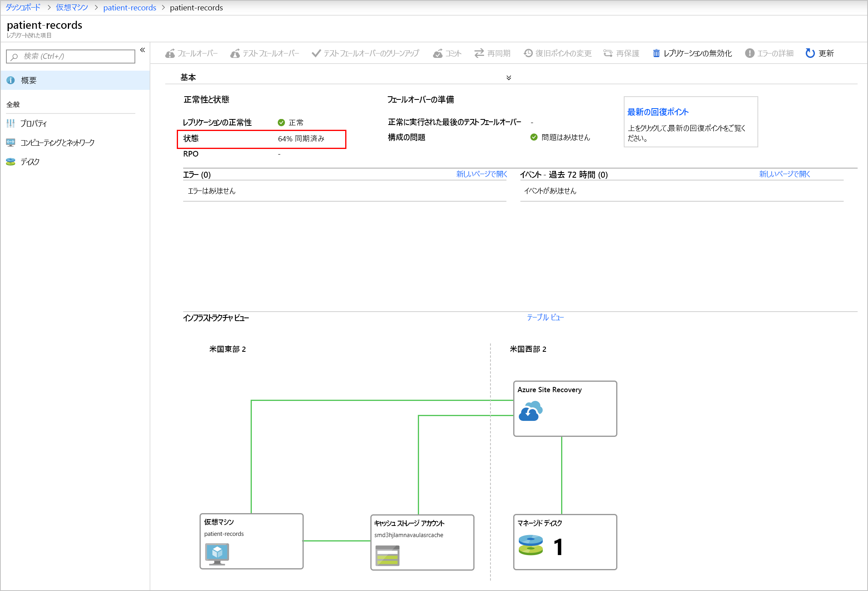
Task: Click the 64% 同期済み status value
Action: coord(301,139)
